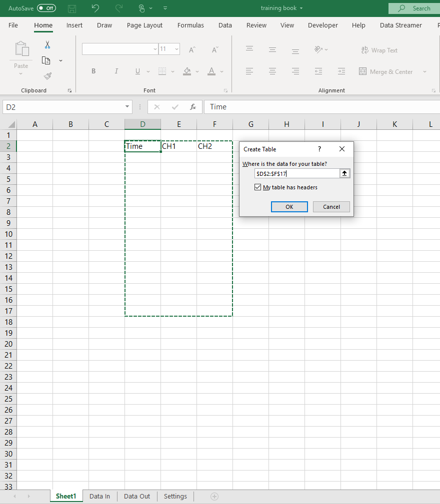The image size is (440, 504).
Task: Open the Font dialog launcher
Action: [226, 90]
